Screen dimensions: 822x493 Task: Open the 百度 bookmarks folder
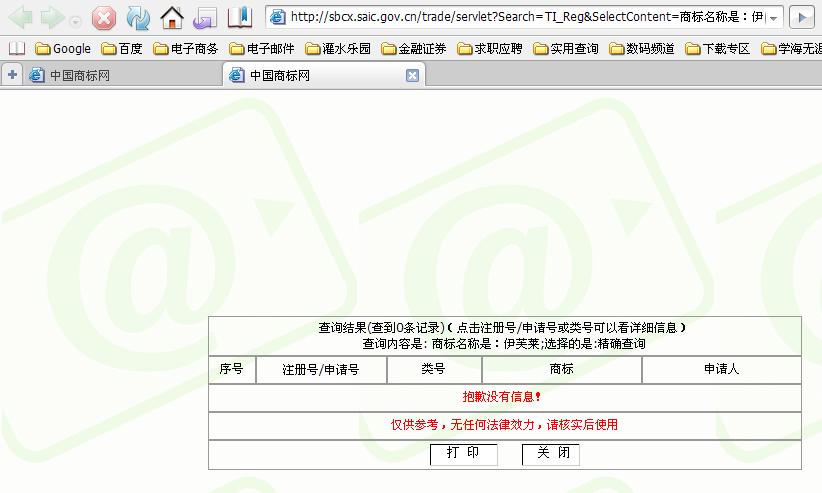pos(122,49)
